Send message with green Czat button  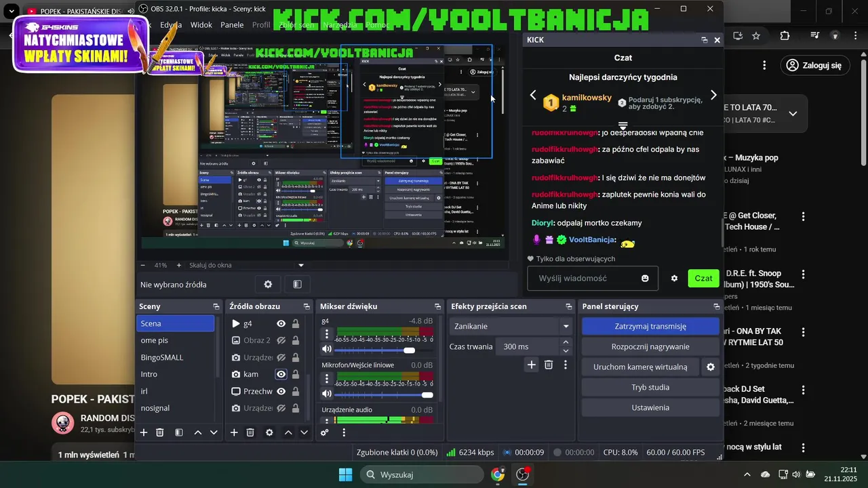(x=703, y=279)
